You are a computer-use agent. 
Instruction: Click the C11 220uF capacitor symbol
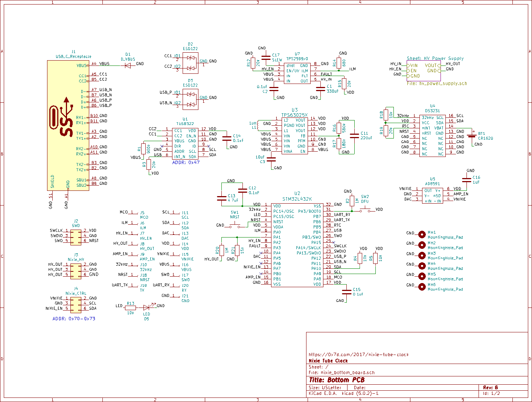(354, 136)
